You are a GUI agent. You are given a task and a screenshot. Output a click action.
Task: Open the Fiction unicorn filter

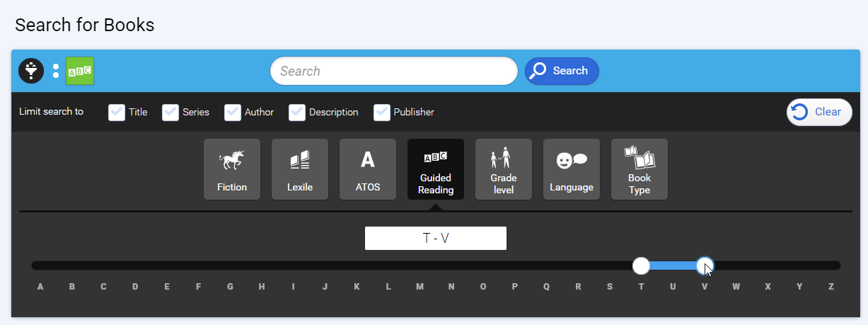(232, 169)
